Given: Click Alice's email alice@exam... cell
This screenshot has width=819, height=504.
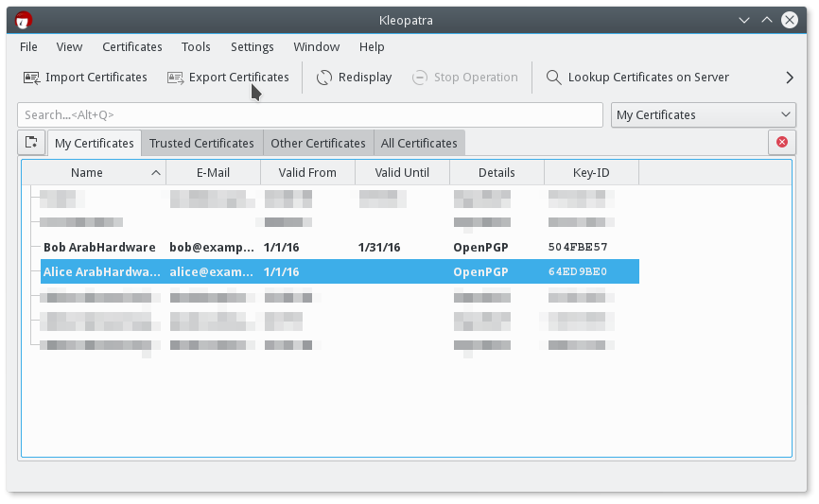Looking at the screenshot, I should click(x=212, y=272).
